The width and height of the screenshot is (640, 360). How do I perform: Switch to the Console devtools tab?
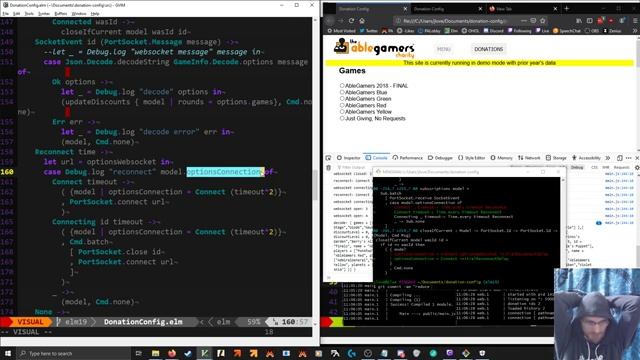pos(376,158)
